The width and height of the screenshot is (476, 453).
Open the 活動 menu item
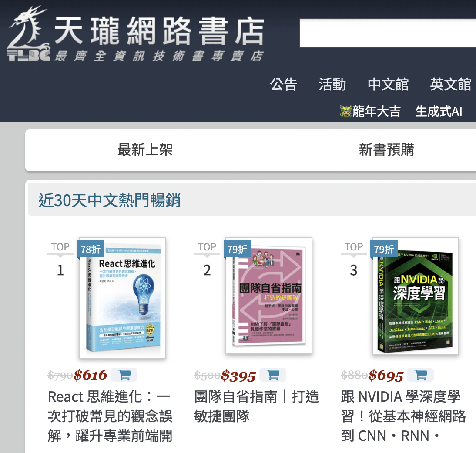pyautogui.click(x=332, y=84)
